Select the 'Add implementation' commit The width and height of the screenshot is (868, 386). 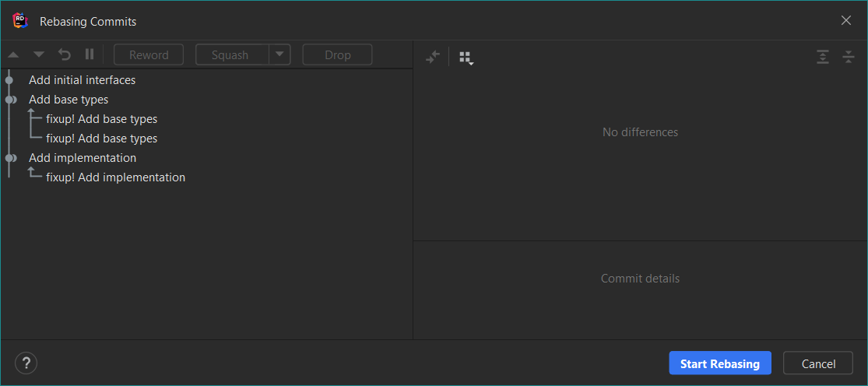(206, 158)
